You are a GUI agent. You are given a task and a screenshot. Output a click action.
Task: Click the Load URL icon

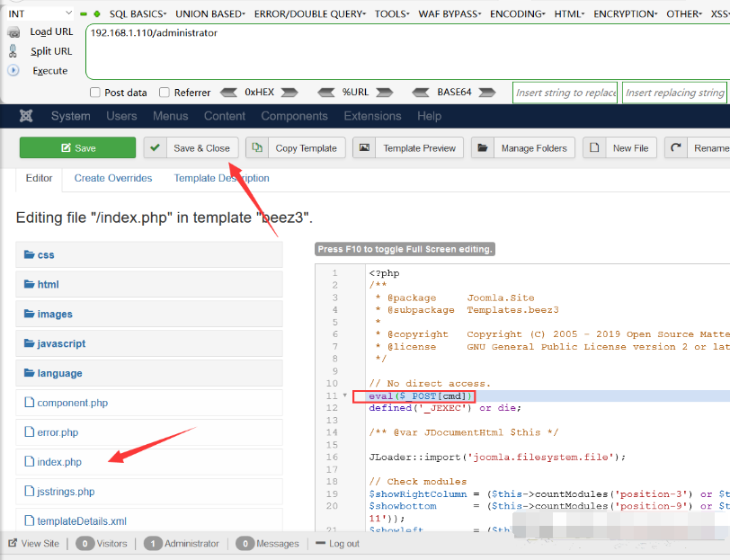pos(14,32)
